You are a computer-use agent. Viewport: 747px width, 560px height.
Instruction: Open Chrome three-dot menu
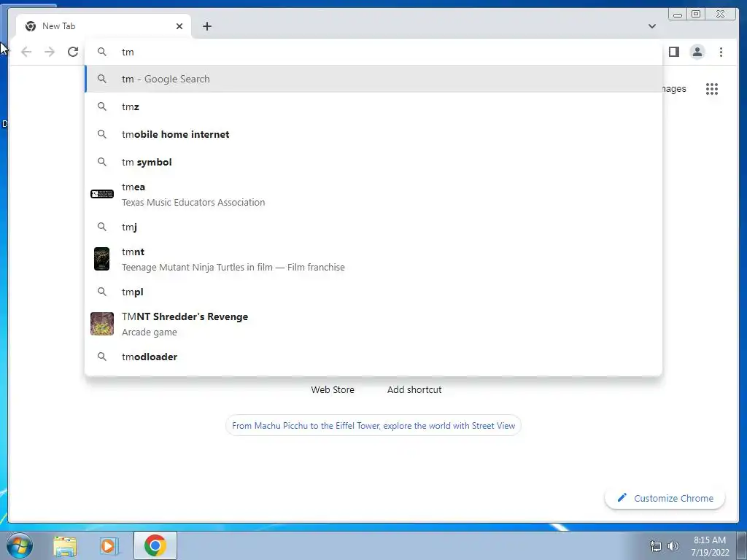click(721, 52)
